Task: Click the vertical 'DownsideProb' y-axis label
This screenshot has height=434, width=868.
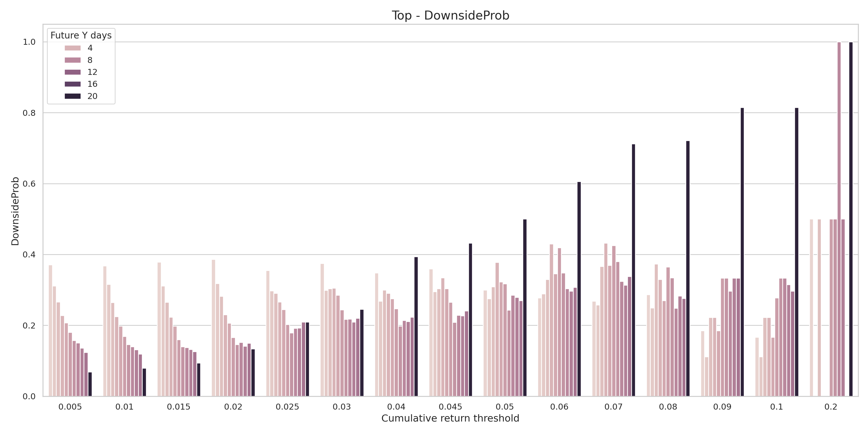Action: [15, 211]
